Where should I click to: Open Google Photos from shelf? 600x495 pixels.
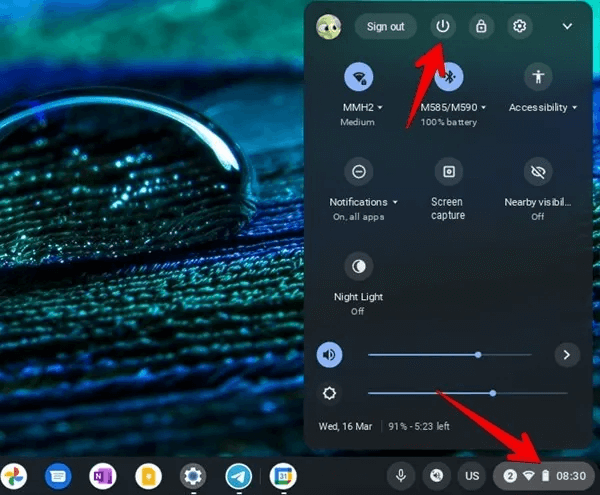(x=13, y=476)
